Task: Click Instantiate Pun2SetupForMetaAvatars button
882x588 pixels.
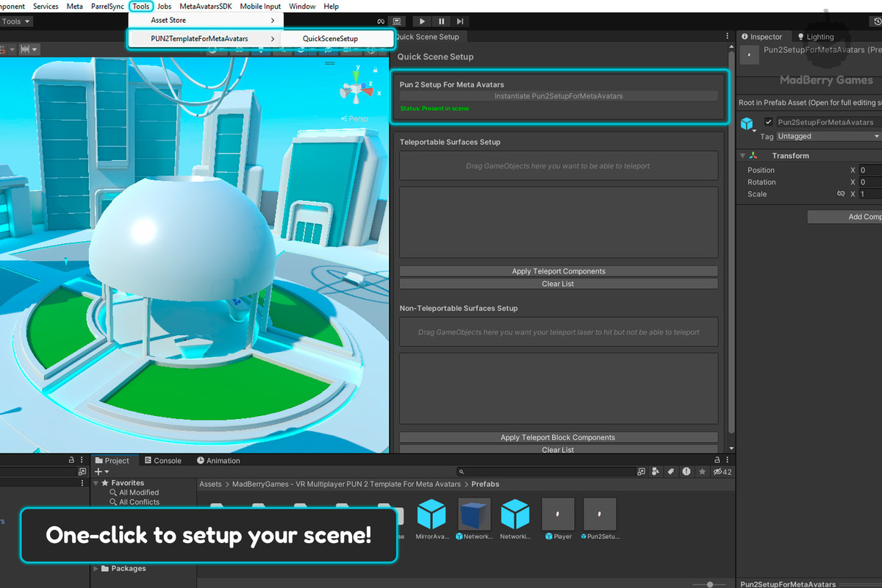Action: click(559, 96)
